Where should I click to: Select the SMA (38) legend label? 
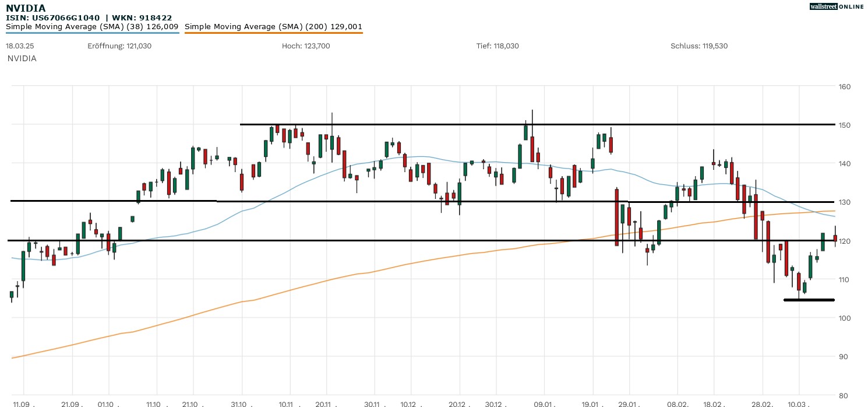(92, 26)
